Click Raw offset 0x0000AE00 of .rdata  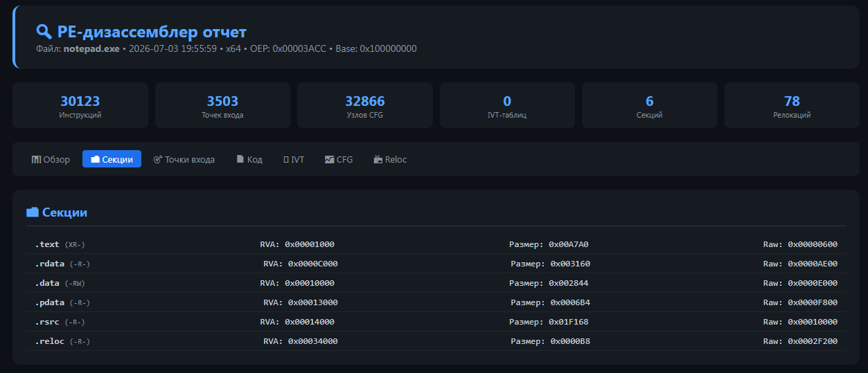800,264
